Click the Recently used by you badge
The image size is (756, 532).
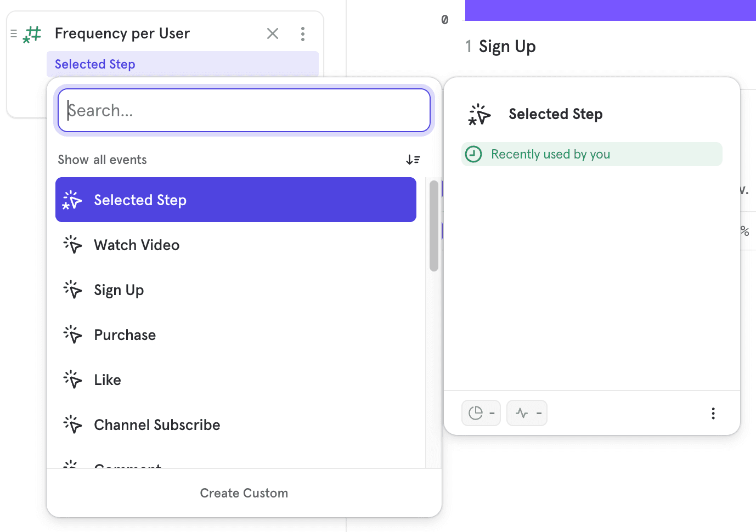[591, 154]
